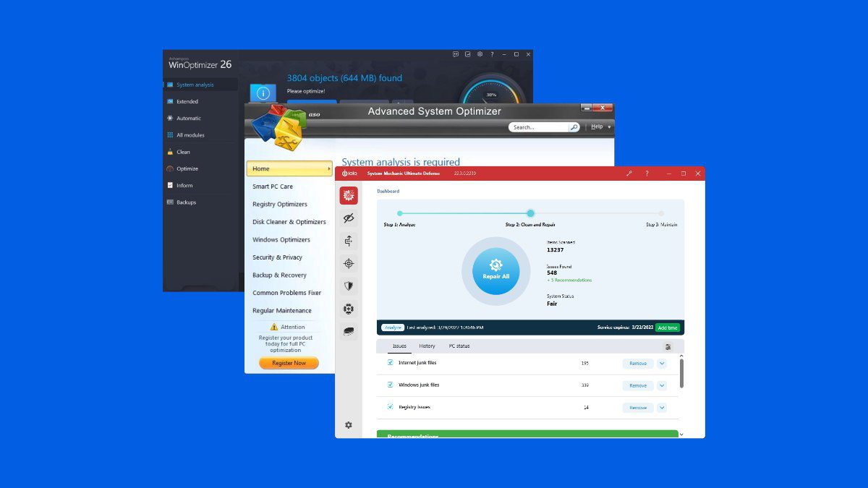Click the Repair All button
This screenshot has height=488, width=868.
pyautogui.click(x=496, y=271)
